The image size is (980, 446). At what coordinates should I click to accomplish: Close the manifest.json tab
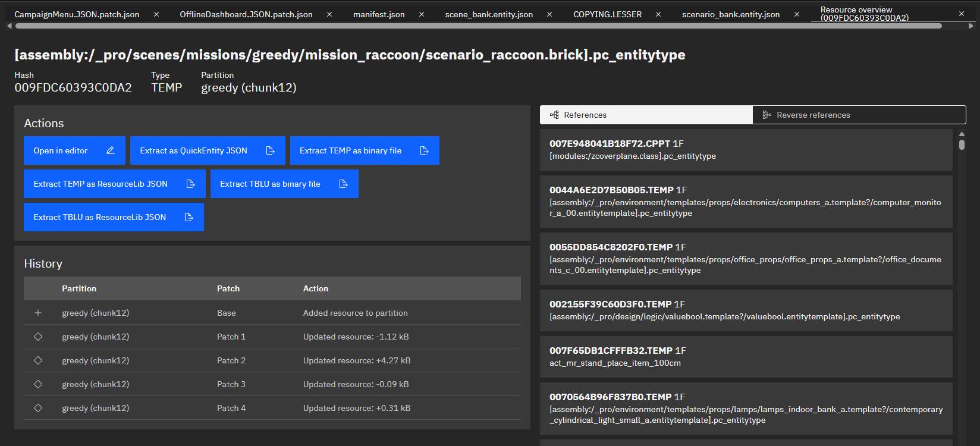[x=422, y=14]
